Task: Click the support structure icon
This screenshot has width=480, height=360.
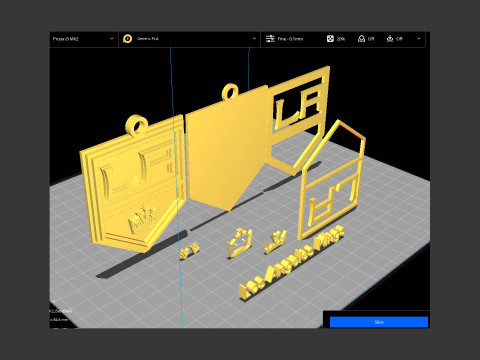Action: [x=361, y=39]
